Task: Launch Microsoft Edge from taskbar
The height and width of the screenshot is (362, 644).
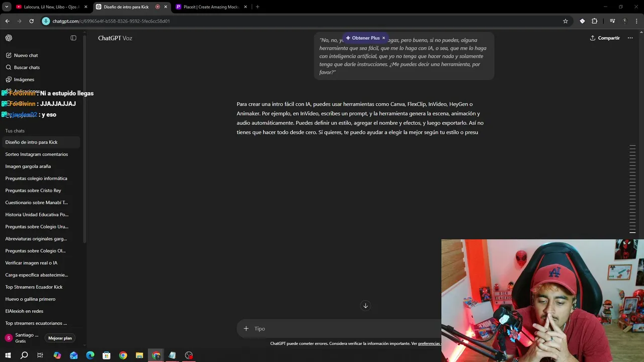Action: click(x=90, y=355)
